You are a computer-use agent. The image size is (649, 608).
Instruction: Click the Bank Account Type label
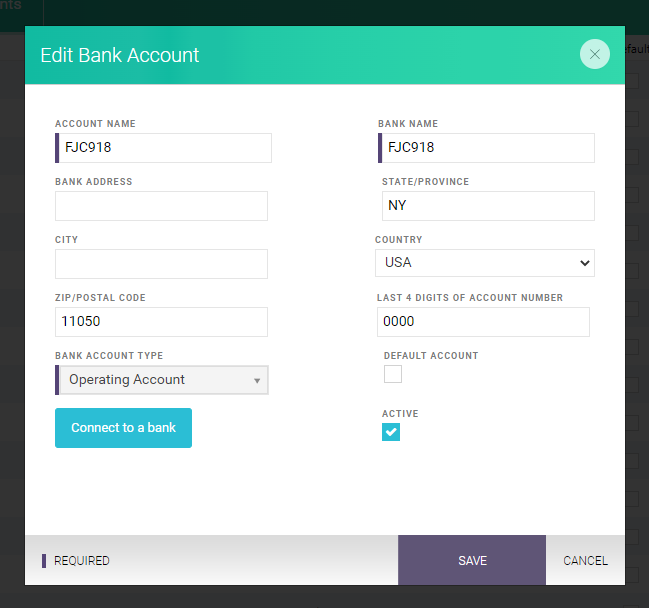[x=109, y=356]
